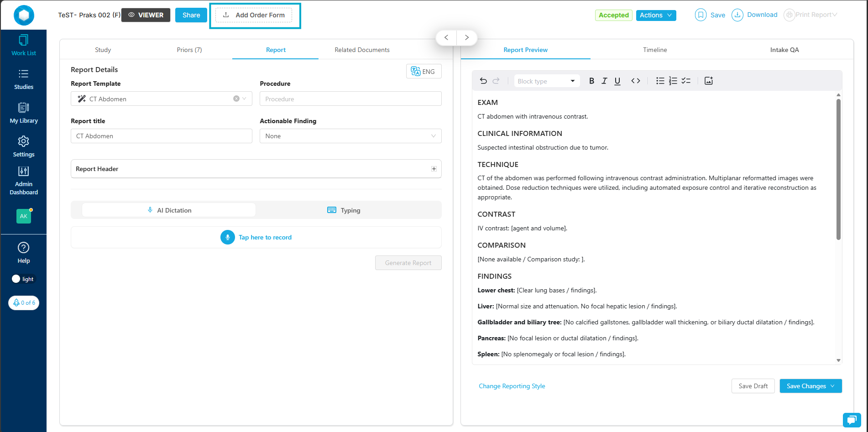Click the Underline formatting icon
Image resolution: width=868 pixels, height=432 pixels.
pyautogui.click(x=617, y=81)
